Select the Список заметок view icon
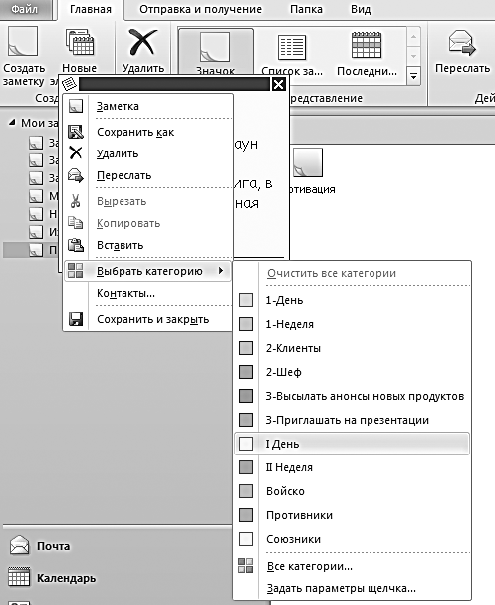Viewport: 495px width, 605px height. tap(292, 47)
